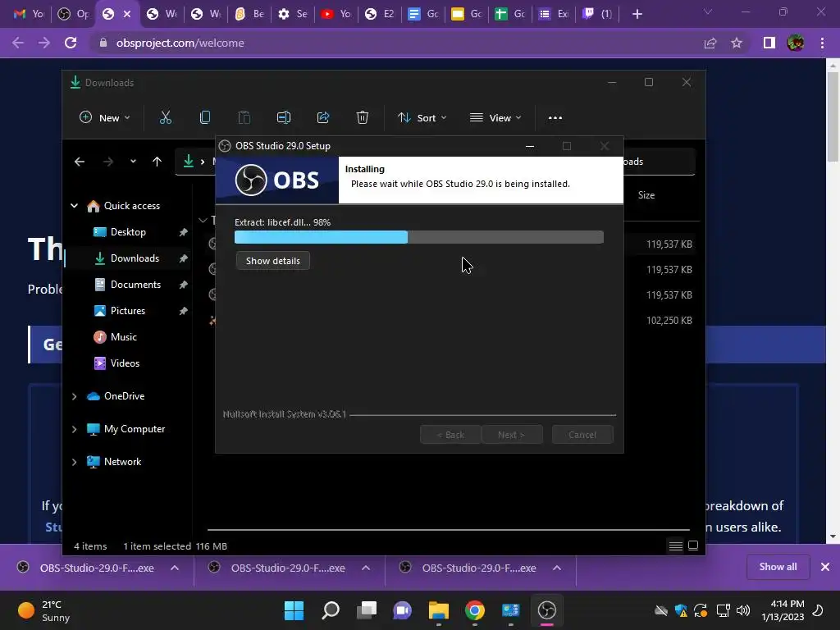The width and height of the screenshot is (840, 630).
Task: Select Desktop in Quick access
Action: pyautogui.click(x=128, y=232)
